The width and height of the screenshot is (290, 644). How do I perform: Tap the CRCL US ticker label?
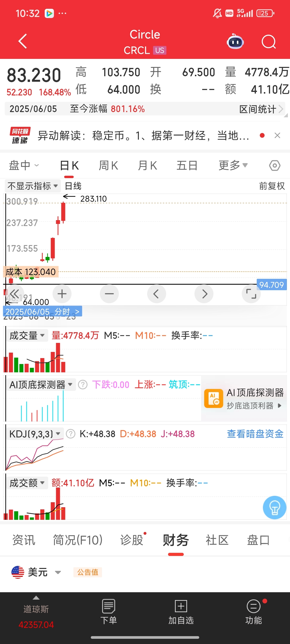(x=145, y=51)
